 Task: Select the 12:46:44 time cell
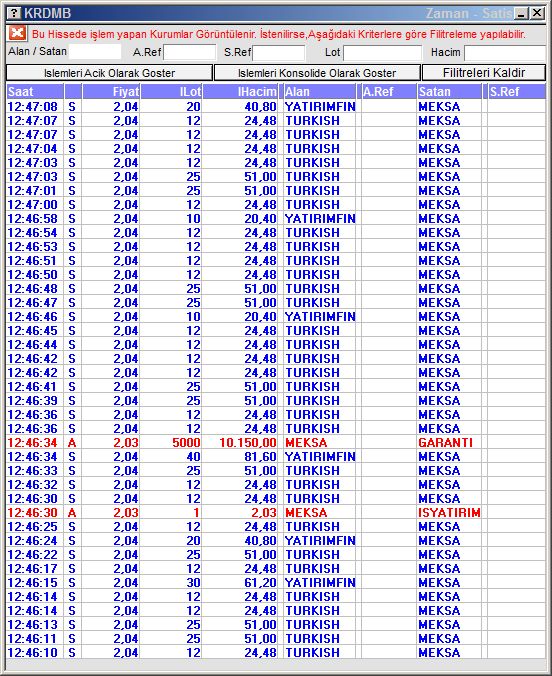(x=33, y=344)
